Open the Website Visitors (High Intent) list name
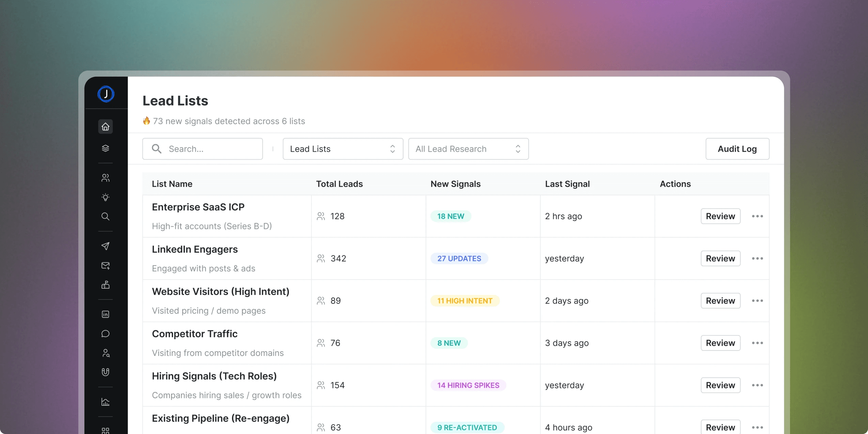The width and height of the screenshot is (868, 434). pyautogui.click(x=220, y=291)
